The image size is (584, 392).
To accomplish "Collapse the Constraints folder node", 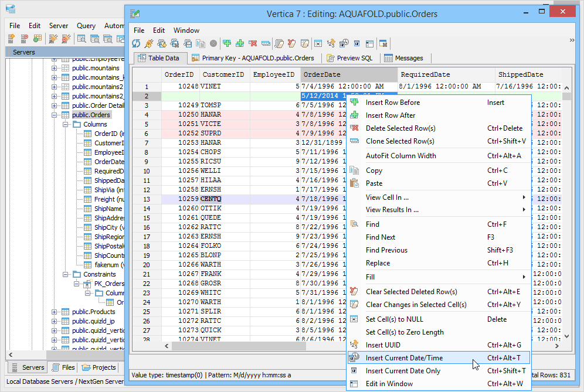I will pyautogui.click(x=66, y=274).
